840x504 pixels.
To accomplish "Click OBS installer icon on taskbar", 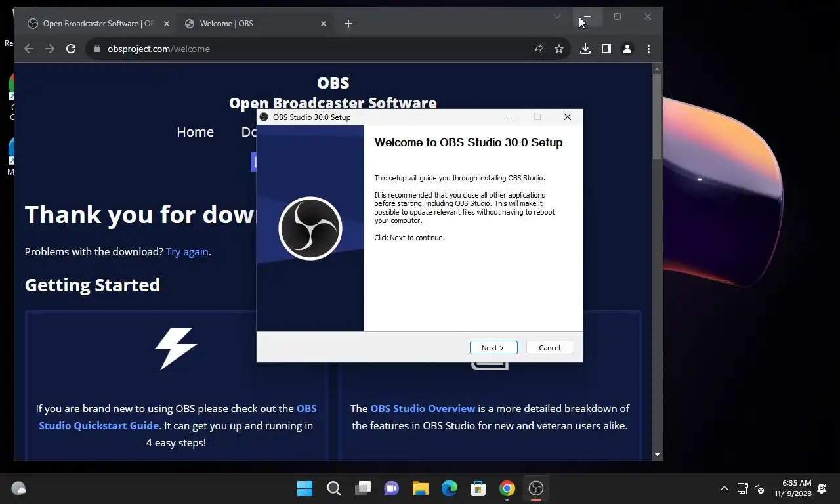I will [x=536, y=488].
